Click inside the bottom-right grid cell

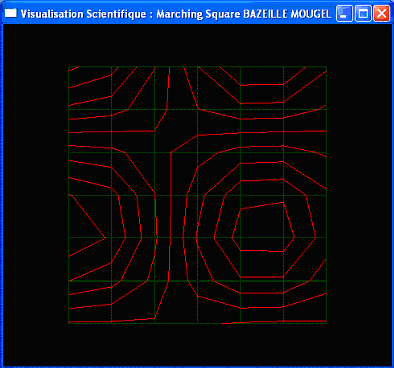click(305, 302)
